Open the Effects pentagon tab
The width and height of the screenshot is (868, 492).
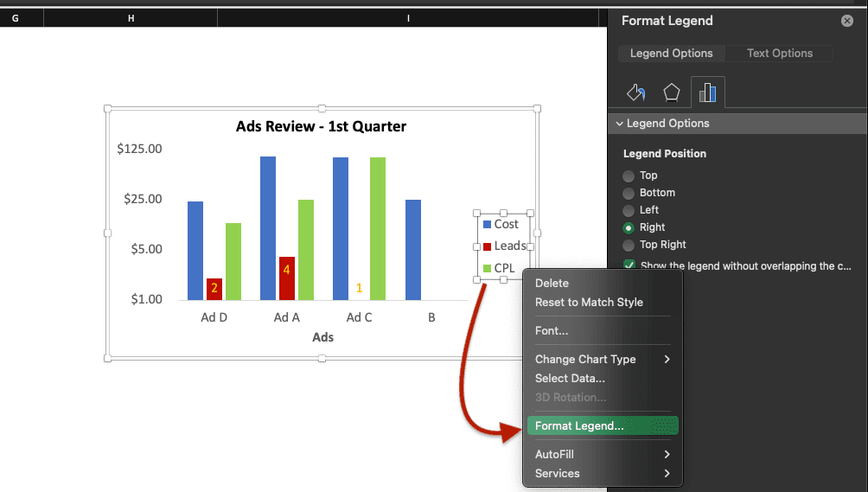pos(672,93)
